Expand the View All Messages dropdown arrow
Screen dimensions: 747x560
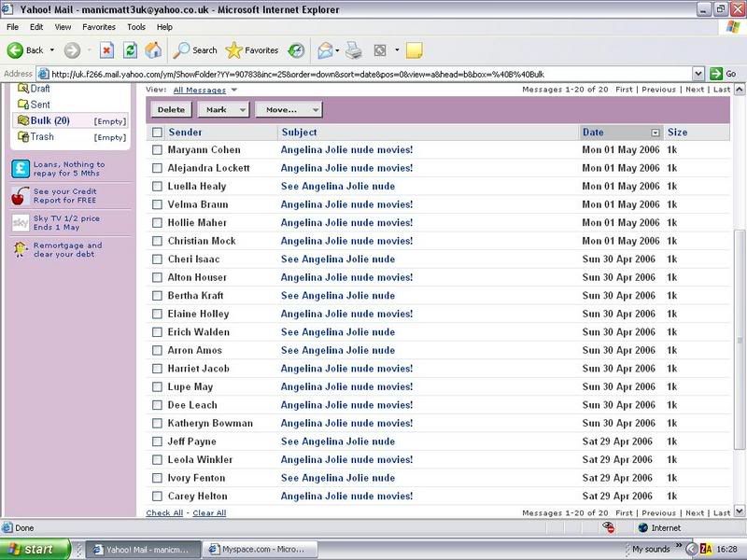pos(234,90)
